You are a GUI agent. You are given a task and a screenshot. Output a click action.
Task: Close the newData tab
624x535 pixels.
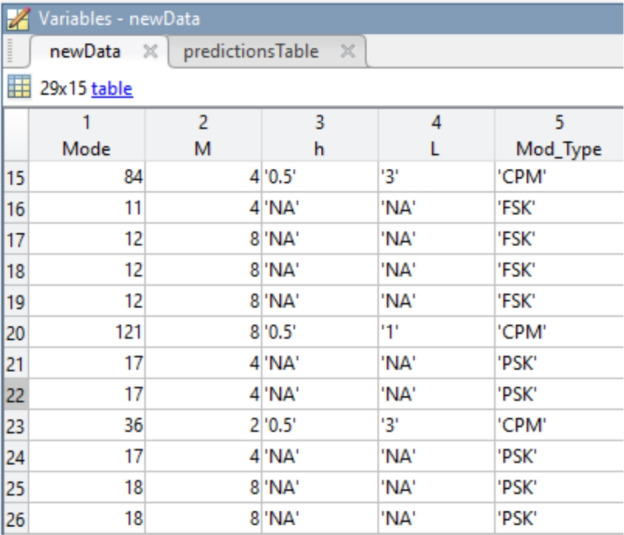150,52
